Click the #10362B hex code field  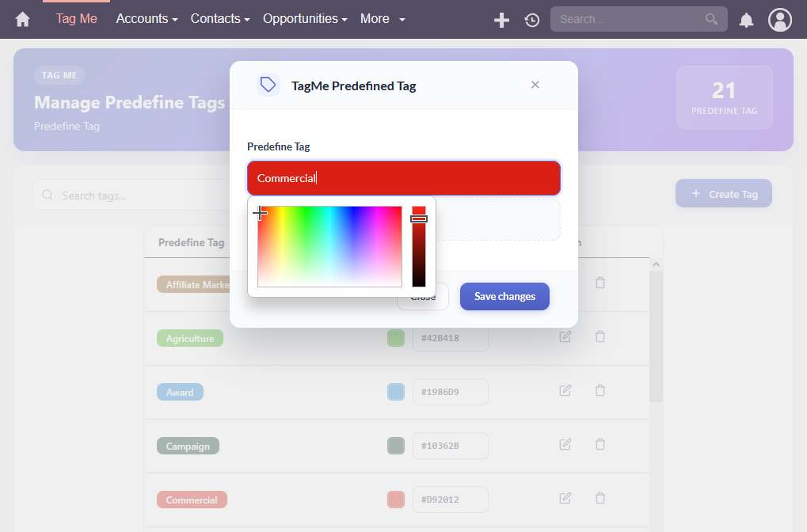451,446
